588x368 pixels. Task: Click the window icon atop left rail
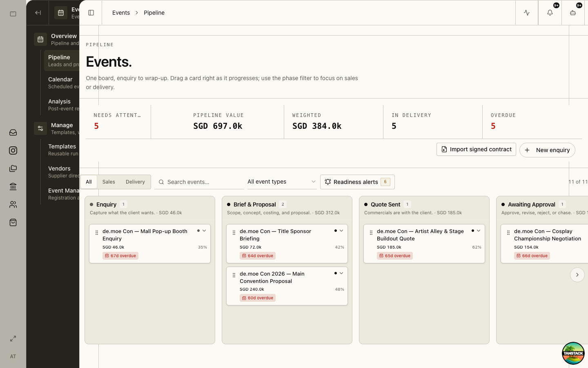point(13,14)
